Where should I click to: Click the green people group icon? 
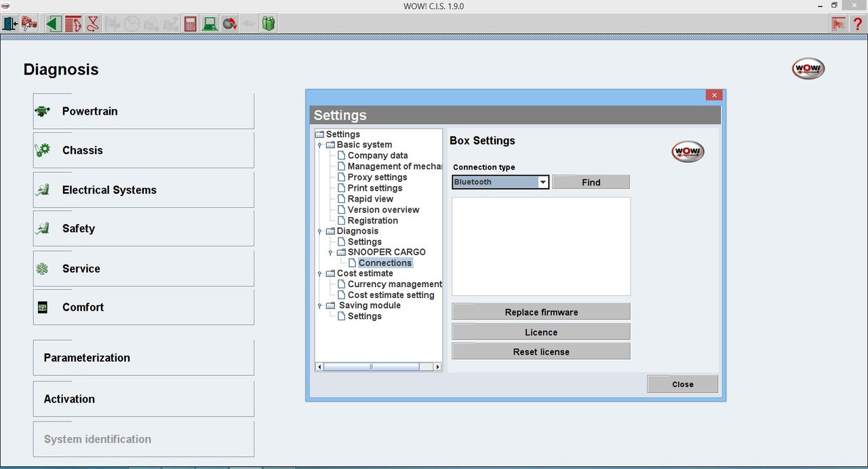(x=269, y=24)
